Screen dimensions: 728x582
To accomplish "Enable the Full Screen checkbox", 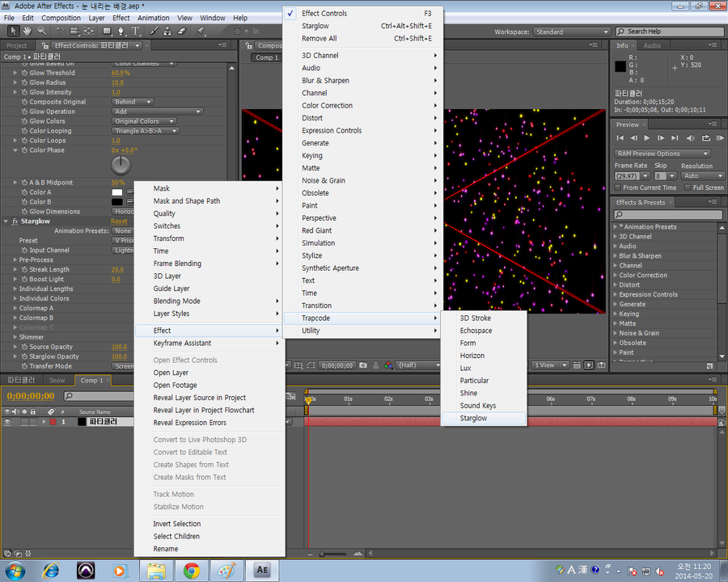I will tap(688, 188).
